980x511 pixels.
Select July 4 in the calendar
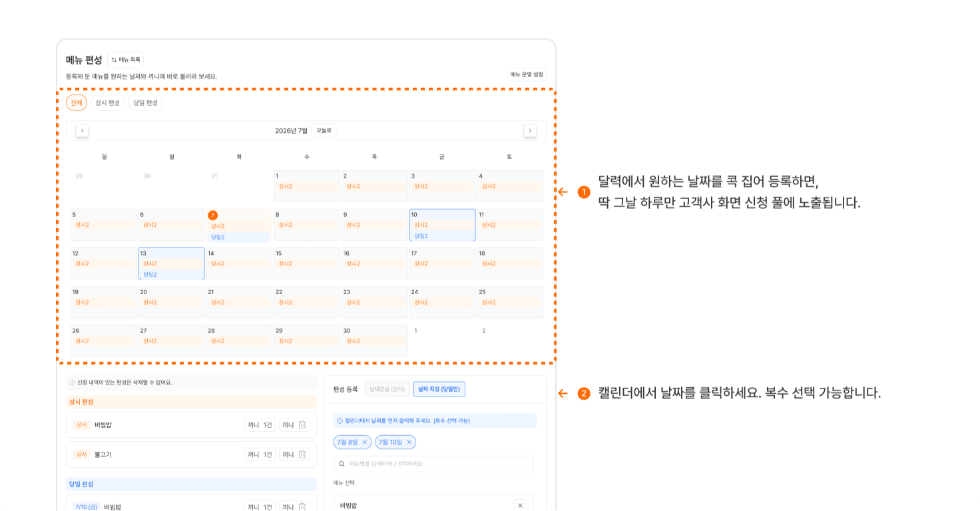pos(510,186)
